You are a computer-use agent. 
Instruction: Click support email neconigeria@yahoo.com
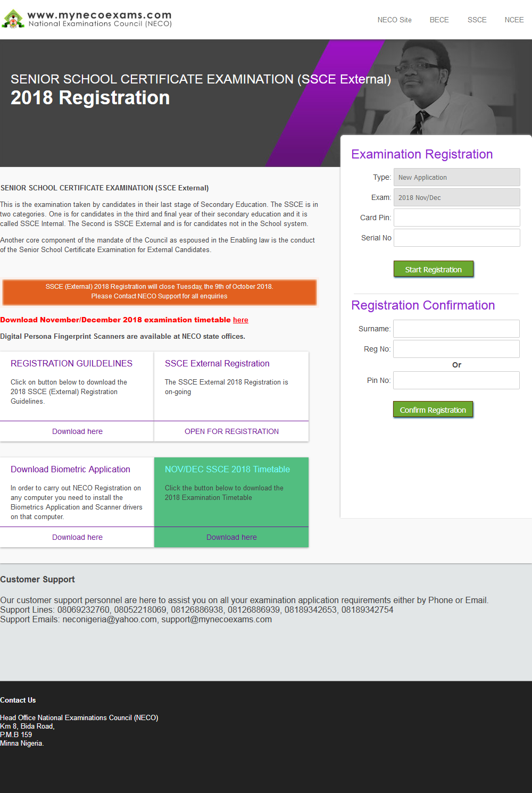pos(110,619)
